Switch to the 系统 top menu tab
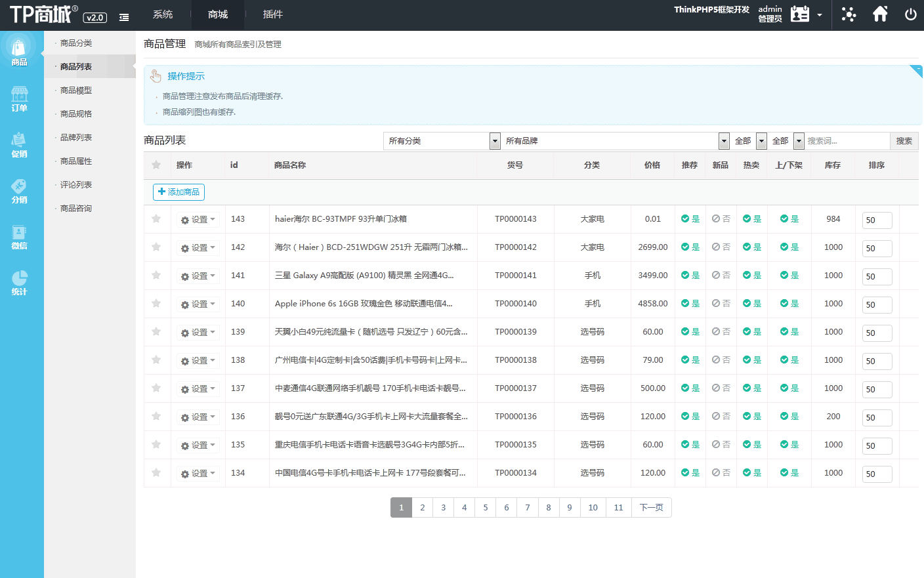Image resolution: width=924 pixels, height=578 pixels. (163, 14)
